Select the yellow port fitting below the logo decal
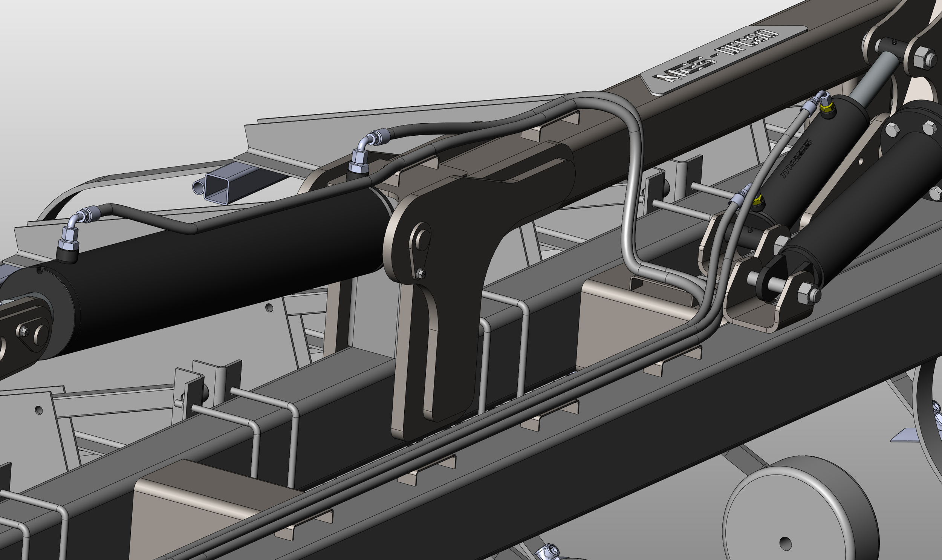 pos(757,200)
